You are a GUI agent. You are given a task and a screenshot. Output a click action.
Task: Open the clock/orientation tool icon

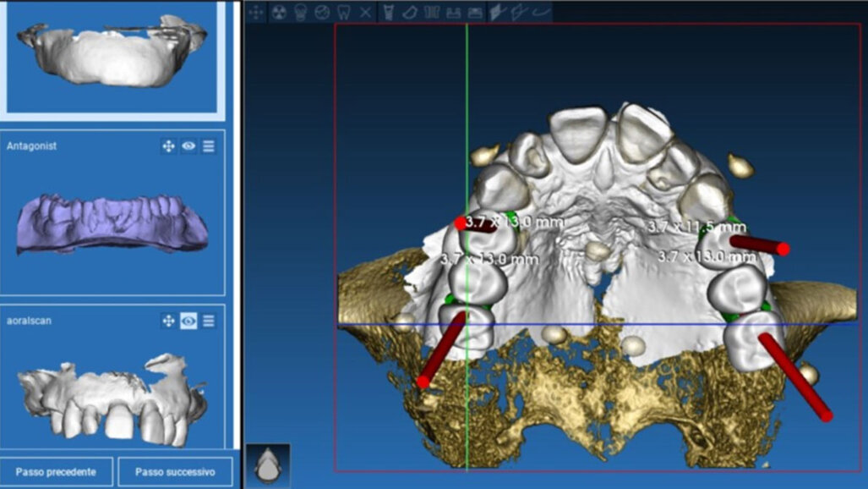323,12
